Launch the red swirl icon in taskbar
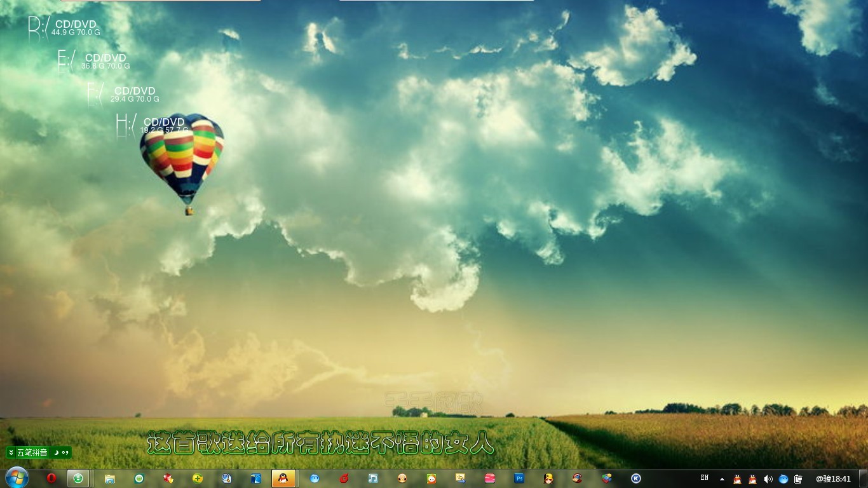Screen dimensions: 868x488 point(344,478)
